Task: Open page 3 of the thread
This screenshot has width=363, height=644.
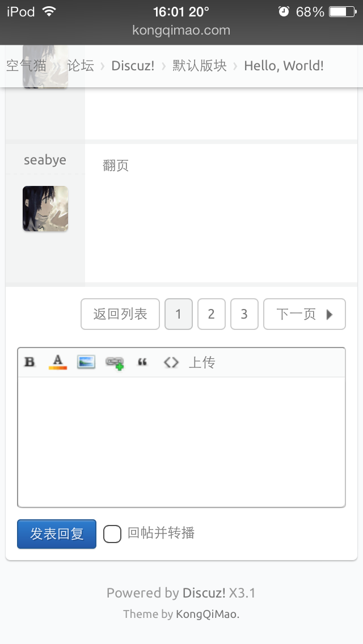Action: tap(244, 314)
